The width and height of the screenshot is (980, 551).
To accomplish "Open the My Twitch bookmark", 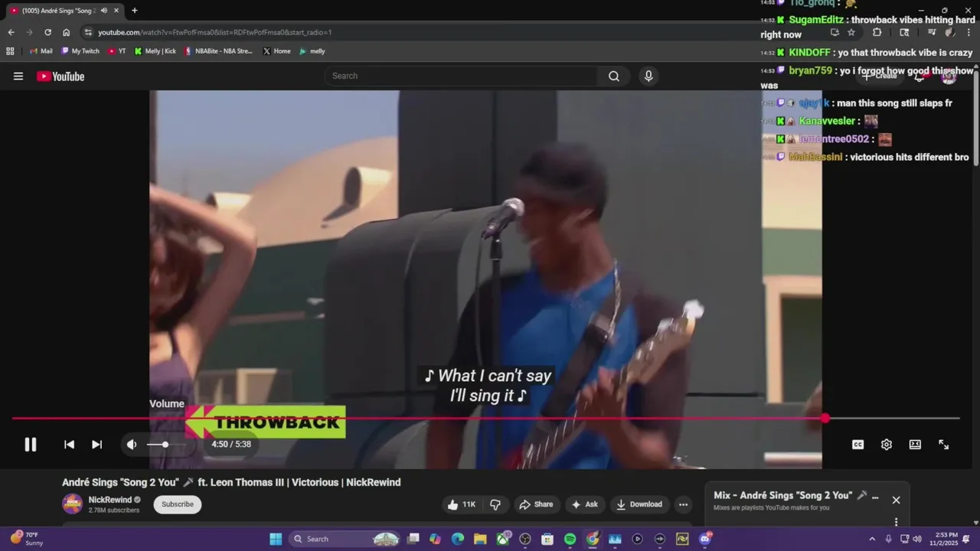I will tap(80, 51).
